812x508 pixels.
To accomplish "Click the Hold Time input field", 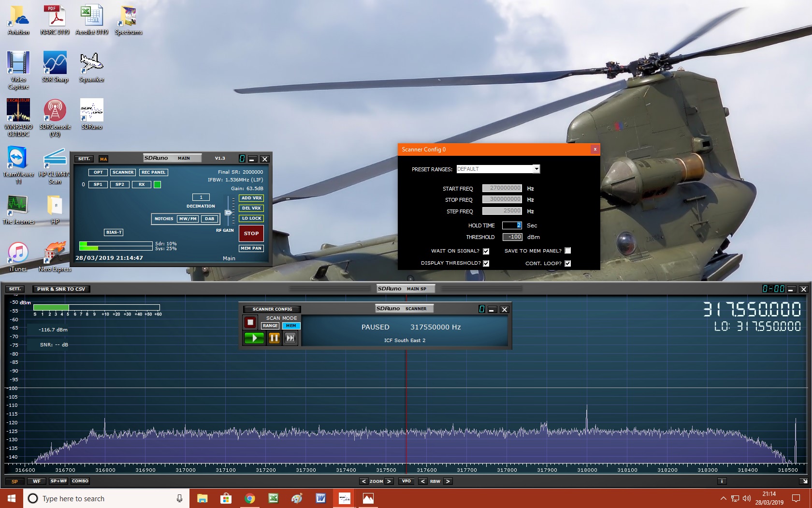I will pos(512,225).
